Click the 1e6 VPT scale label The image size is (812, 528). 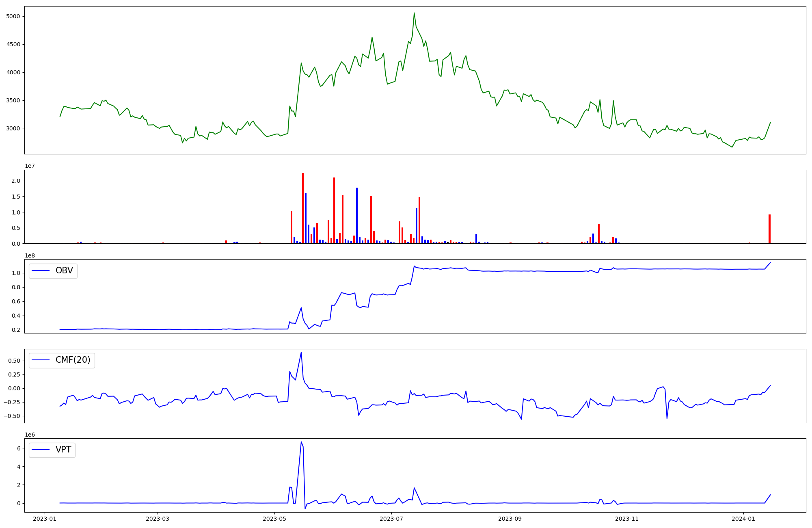(30, 435)
